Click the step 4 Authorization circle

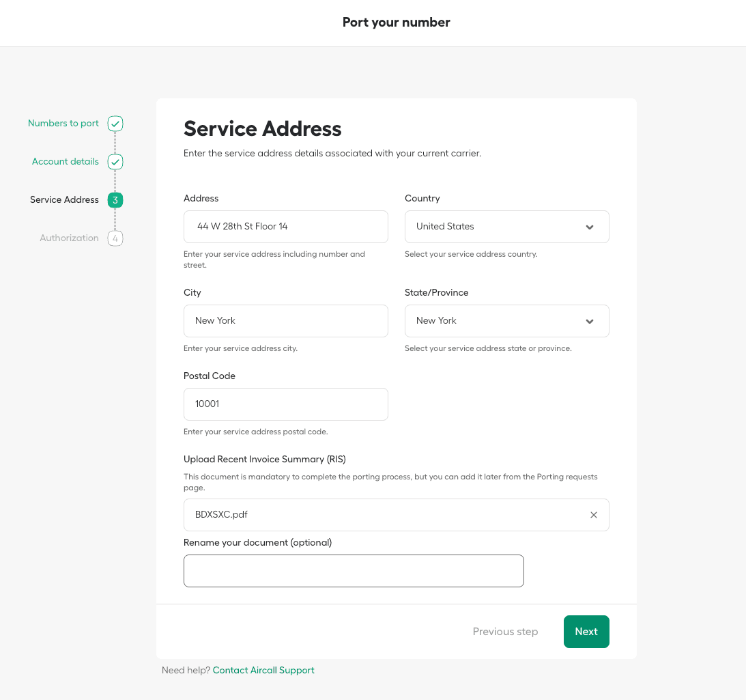pyautogui.click(x=115, y=238)
